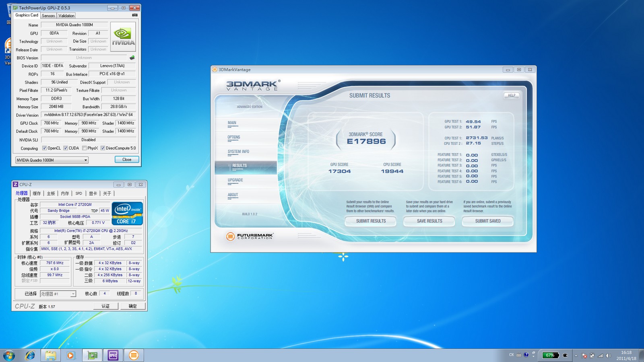Open SYSTEM INFO in 3DMark Vantage
The height and width of the screenshot is (362, 644).
238,152
